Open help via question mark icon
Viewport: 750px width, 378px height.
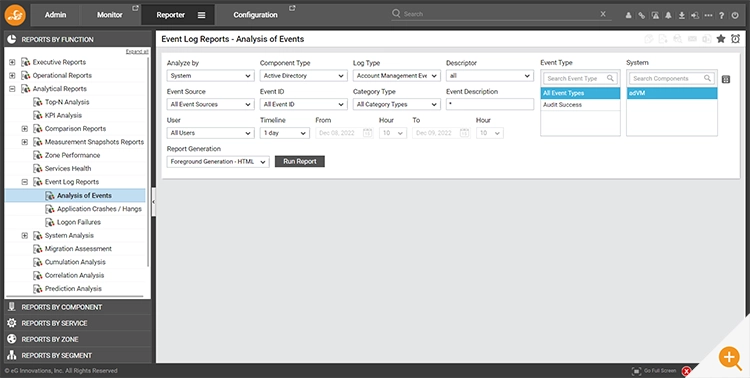[x=722, y=15]
